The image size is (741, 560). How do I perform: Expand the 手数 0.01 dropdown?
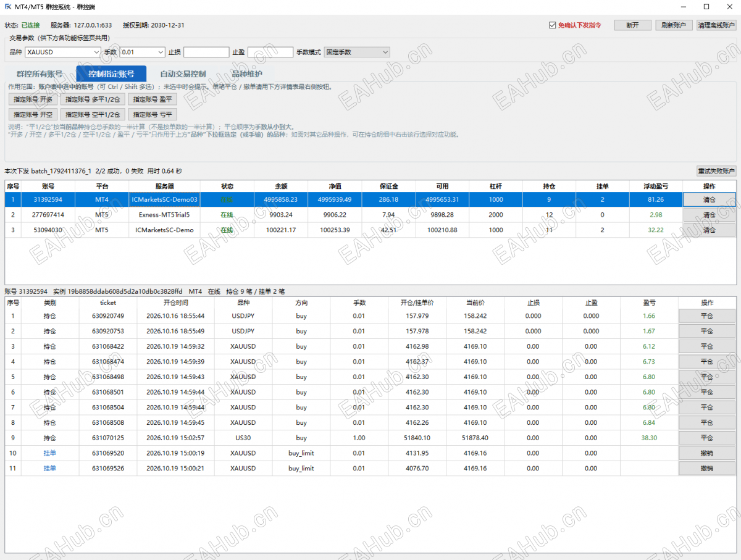[143, 52]
